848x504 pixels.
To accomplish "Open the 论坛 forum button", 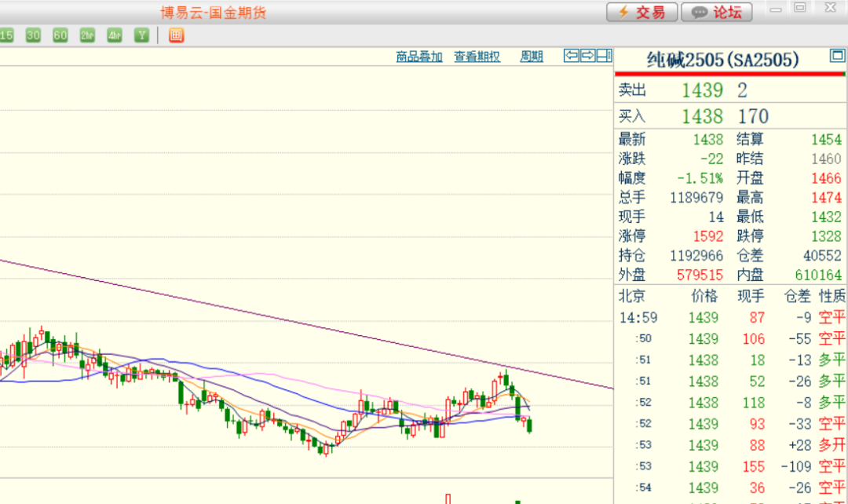I will pos(716,12).
